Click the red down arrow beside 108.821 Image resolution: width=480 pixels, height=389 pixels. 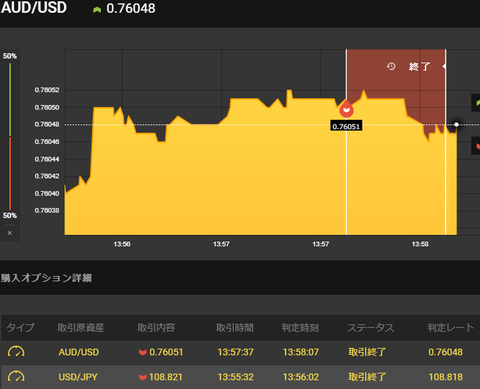tap(143, 377)
